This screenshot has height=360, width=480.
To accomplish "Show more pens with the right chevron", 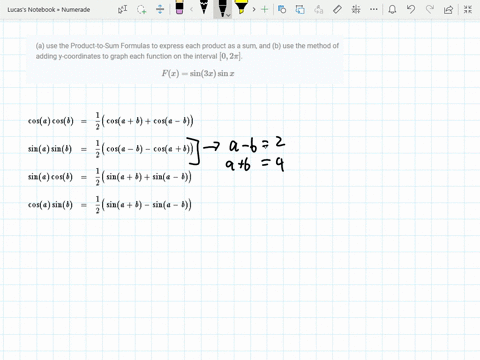I will point(254,9).
